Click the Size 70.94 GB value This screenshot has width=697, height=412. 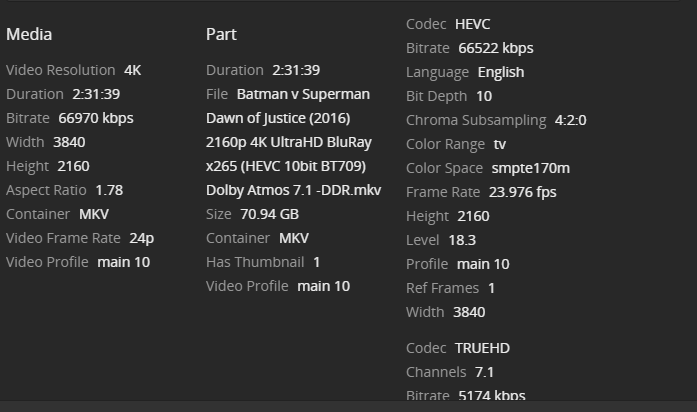(x=269, y=214)
